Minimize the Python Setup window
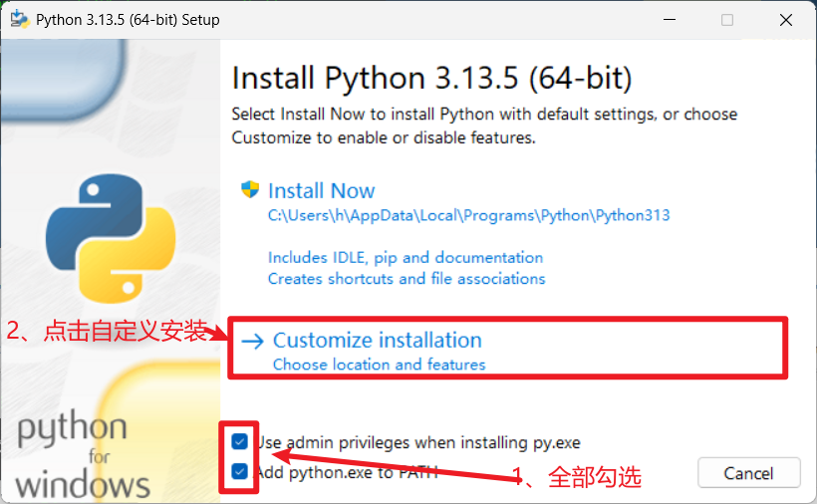The height and width of the screenshot is (504, 817). coord(670,20)
